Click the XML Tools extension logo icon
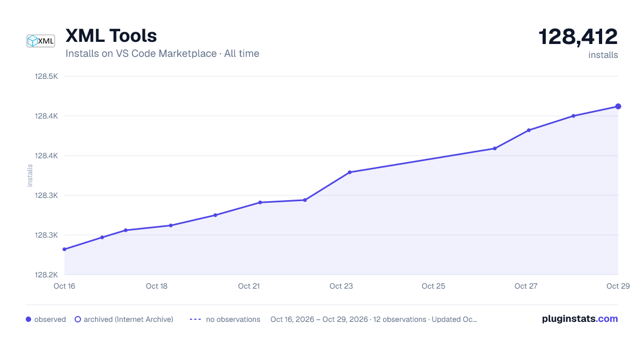This screenshot has height=338, width=644. coord(41,41)
